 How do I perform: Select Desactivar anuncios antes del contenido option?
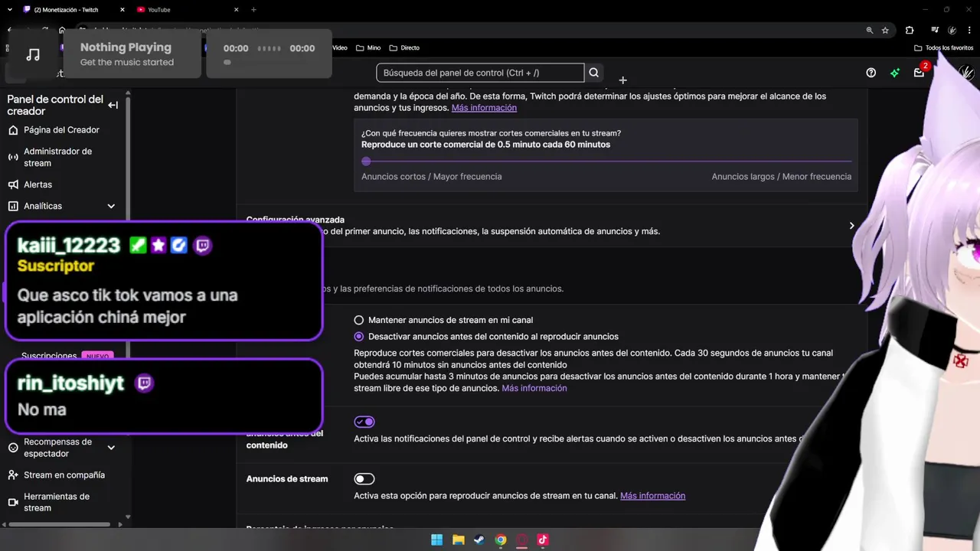(x=359, y=337)
